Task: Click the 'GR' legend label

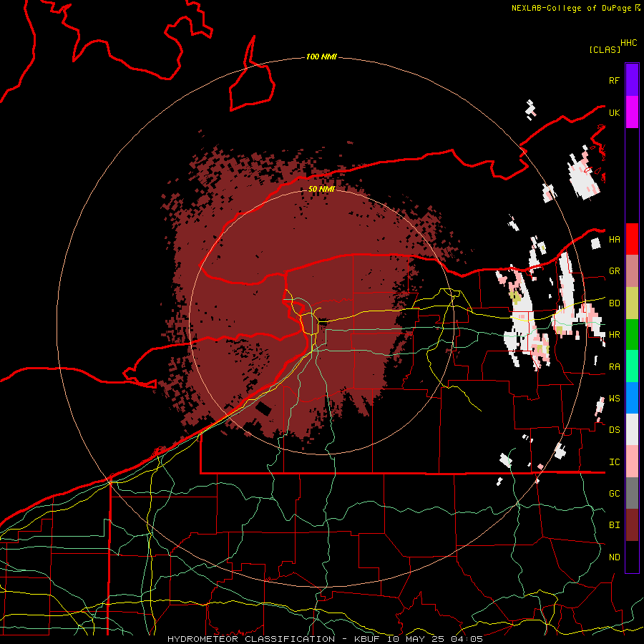Action: 614,271
